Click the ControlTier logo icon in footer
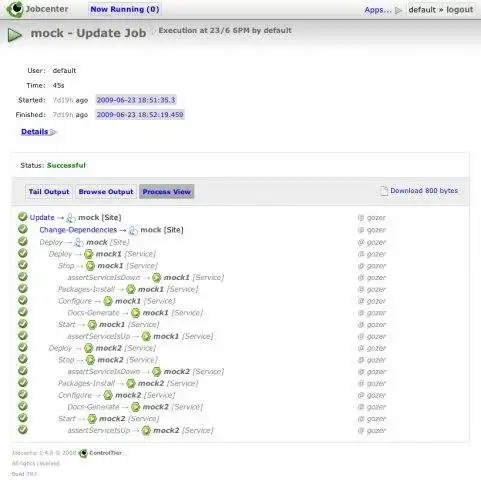 click(83, 453)
